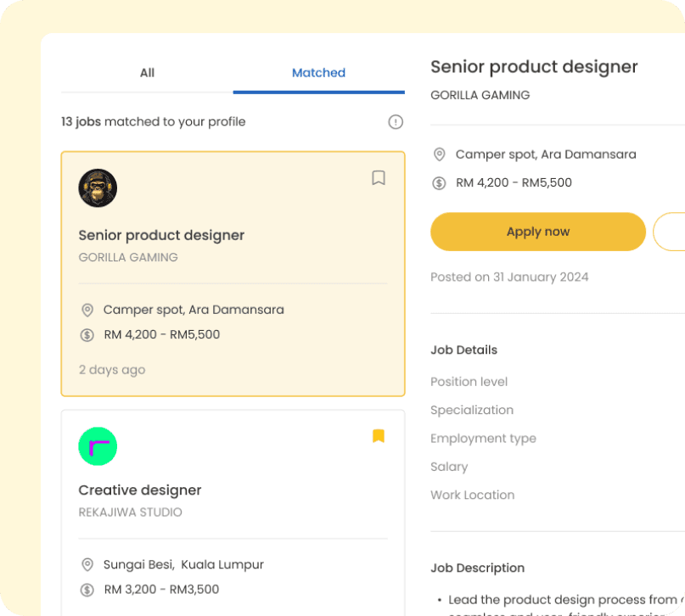Click the info icon beside matched jobs count
The width and height of the screenshot is (685, 616).
tap(396, 122)
